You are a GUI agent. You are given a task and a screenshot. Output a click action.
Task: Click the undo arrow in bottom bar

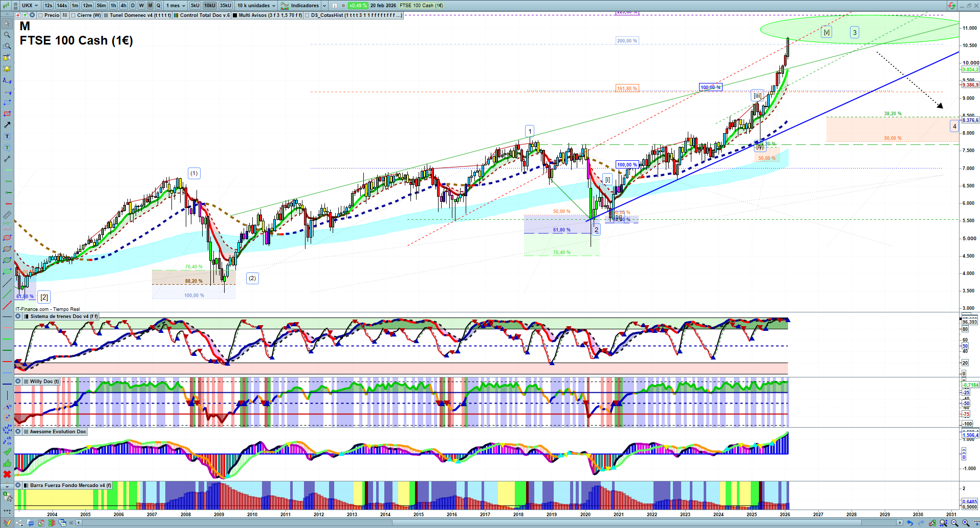pos(909,523)
